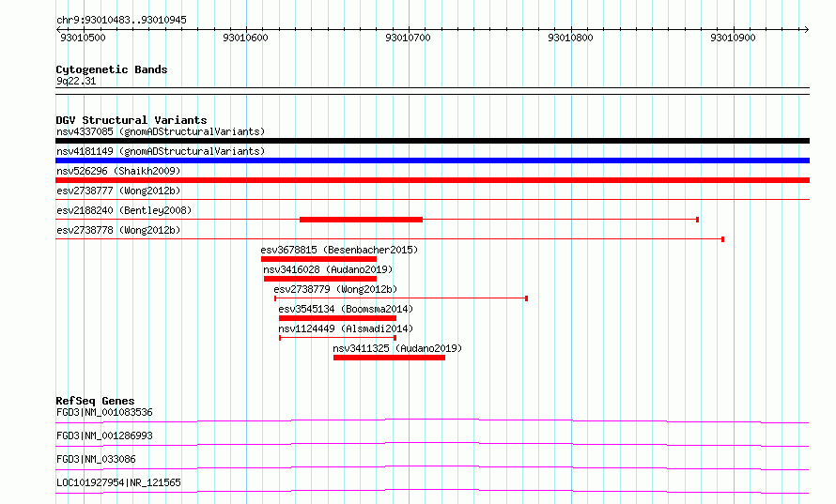This screenshot has width=836, height=504.
Task: Open the nsv3411325 (Audano2019) label
Action: (397, 348)
